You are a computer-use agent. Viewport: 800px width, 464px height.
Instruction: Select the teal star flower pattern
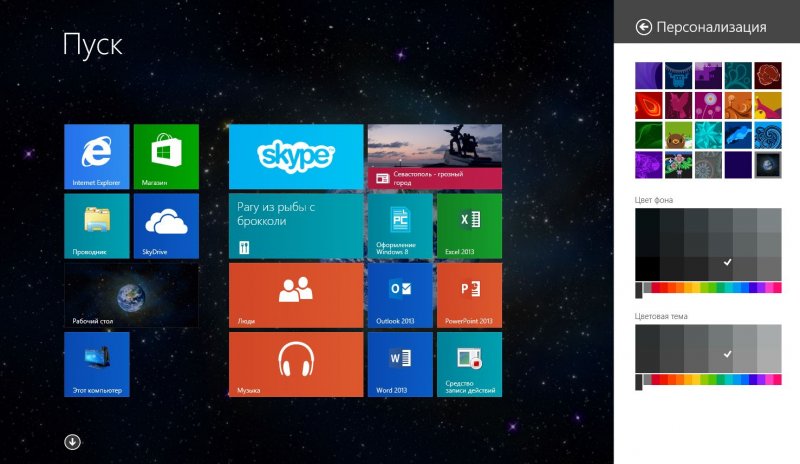(708, 135)
